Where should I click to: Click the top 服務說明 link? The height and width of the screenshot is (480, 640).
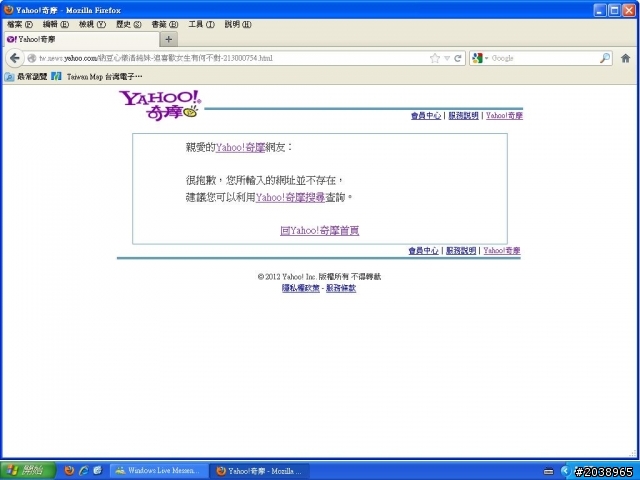click(463, 116)
